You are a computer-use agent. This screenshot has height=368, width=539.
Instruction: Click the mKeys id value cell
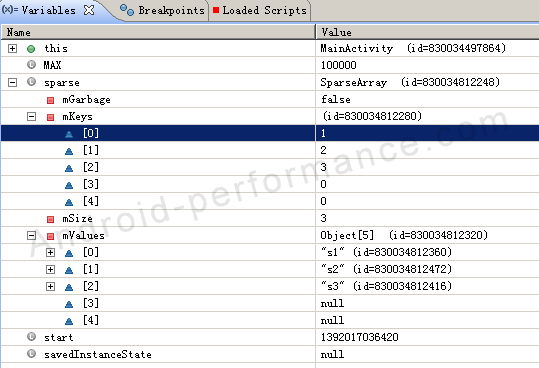[427, 116]
